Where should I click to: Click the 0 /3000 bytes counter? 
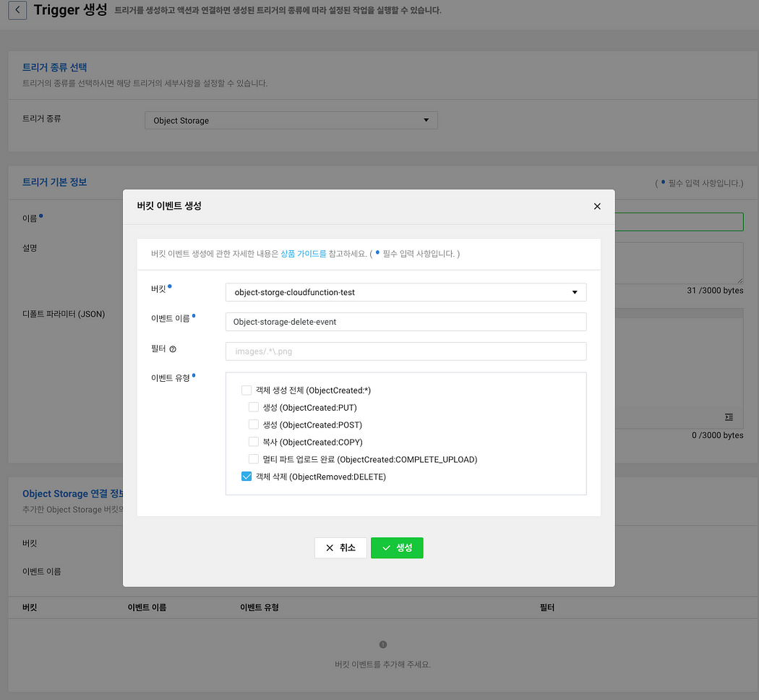717,435
